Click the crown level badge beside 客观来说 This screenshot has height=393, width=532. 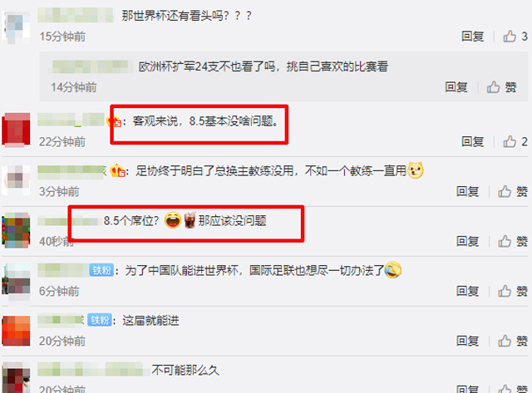(114, 121)
